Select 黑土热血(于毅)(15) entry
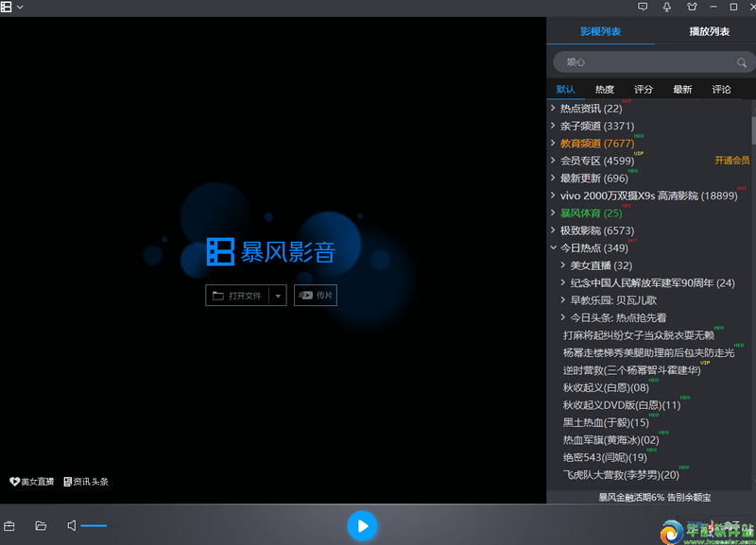The height and width of the screenshot is (545, 756). (606, 422)
